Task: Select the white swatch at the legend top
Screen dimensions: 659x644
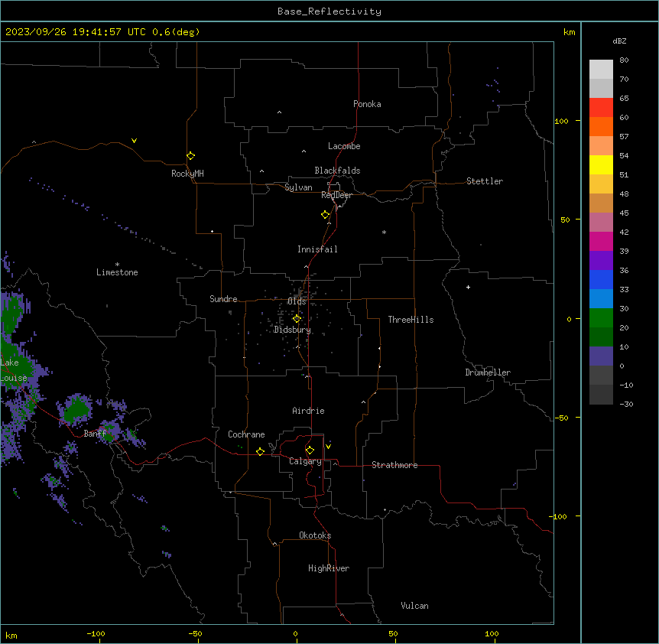Action: 601,69
